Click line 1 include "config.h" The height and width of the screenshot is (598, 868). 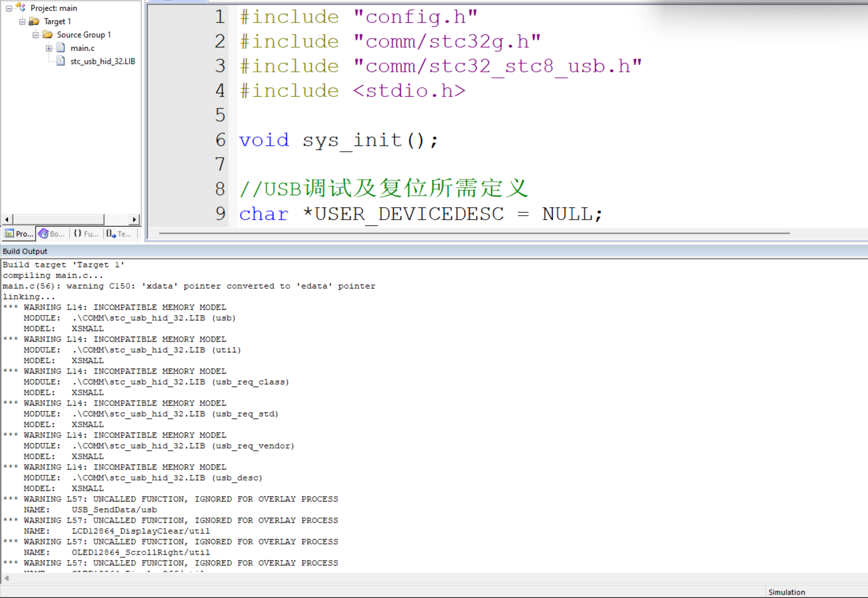(x=359, y=17)
